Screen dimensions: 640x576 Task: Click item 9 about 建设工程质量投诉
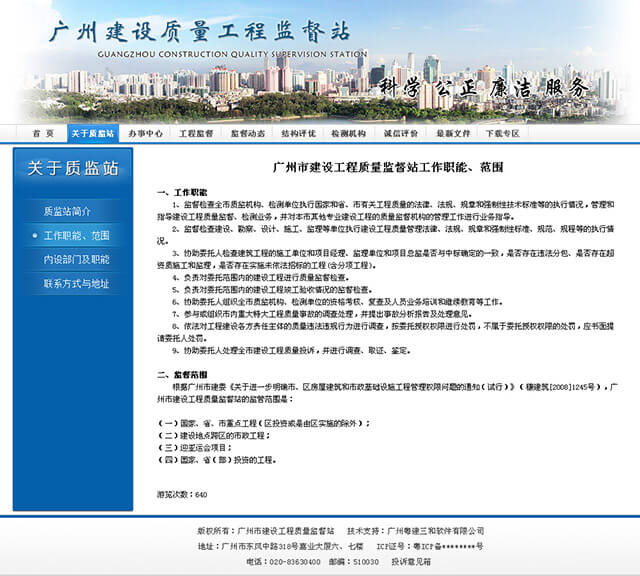pyautogui.click(x=291, y=350)
